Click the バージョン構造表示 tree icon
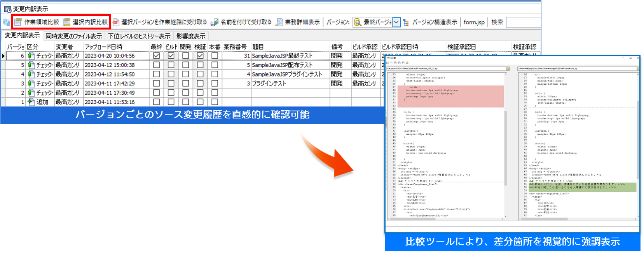Viewport: 644px width, 254px height. pyautogui.click(x=406, y=23)
